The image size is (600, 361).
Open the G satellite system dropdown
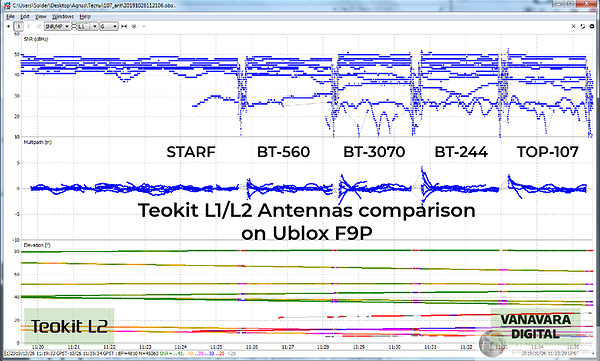109,26
